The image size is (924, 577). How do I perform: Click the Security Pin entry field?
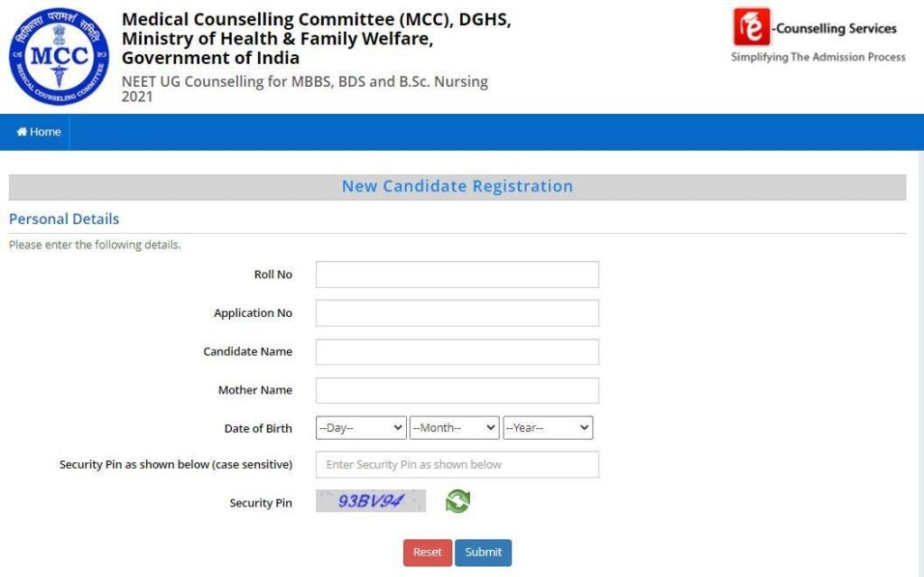click(457, 464)
